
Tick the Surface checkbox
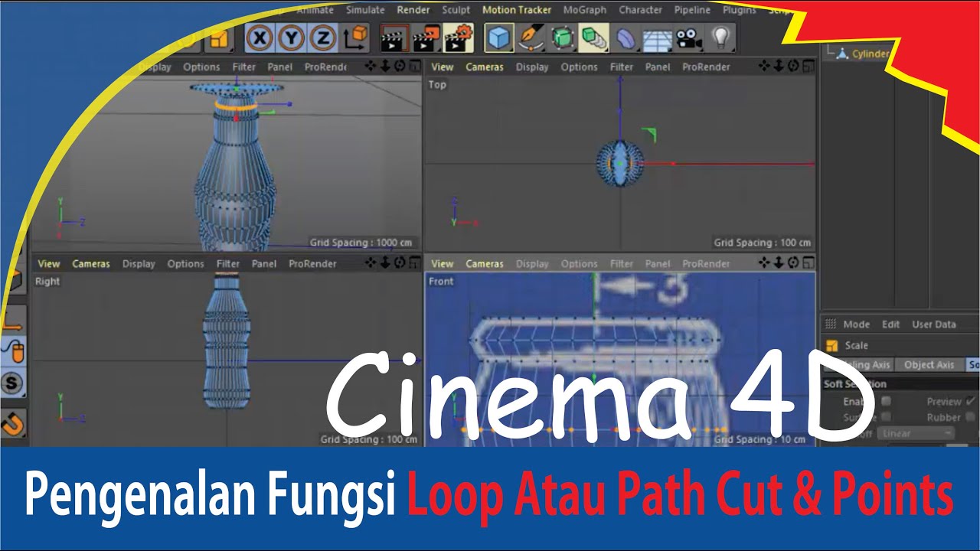coord(886,417)
